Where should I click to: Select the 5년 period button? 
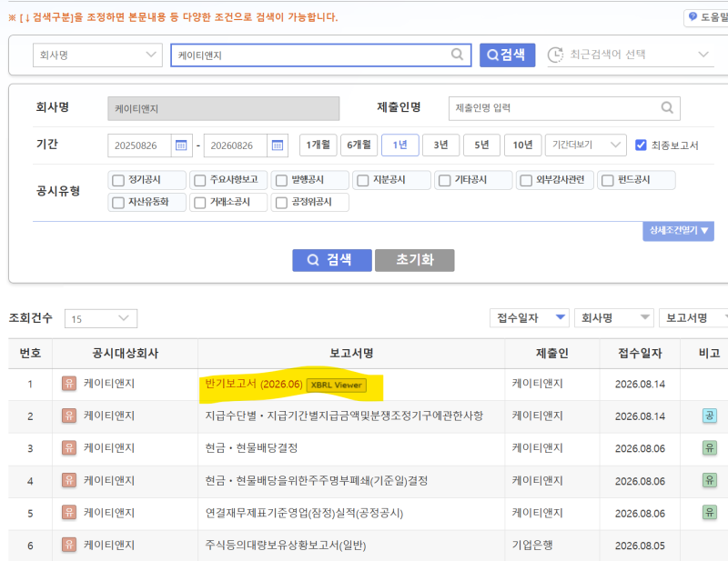481,145
